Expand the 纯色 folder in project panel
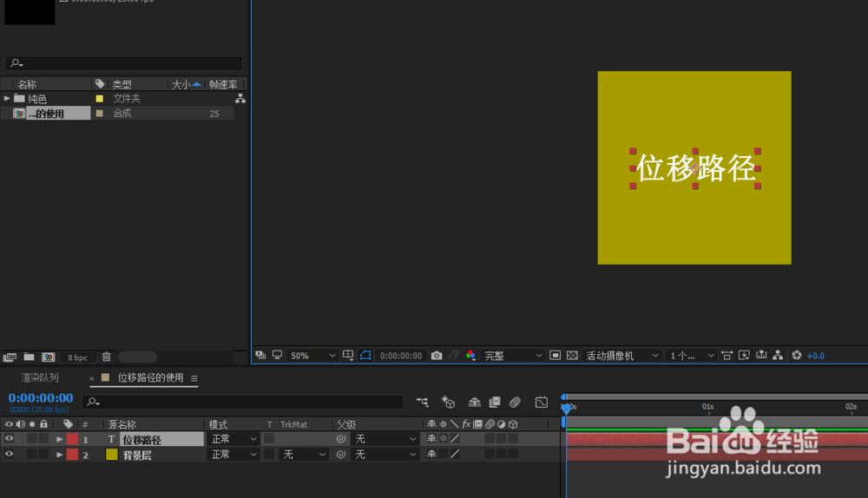The height and width of the screenshot is (498, 868). tap(7, 99)
